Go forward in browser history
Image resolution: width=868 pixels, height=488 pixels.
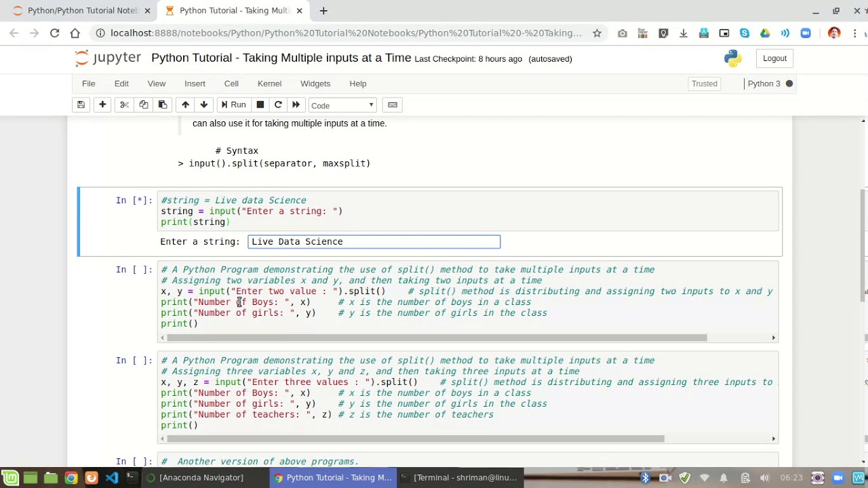[34, 33]
